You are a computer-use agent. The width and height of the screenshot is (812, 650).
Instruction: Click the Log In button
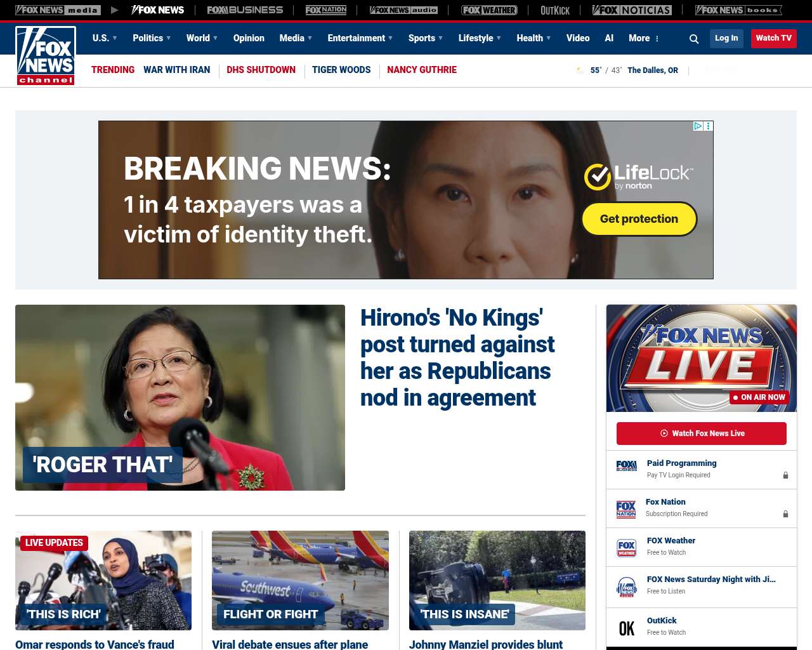(x=726, y=38)
